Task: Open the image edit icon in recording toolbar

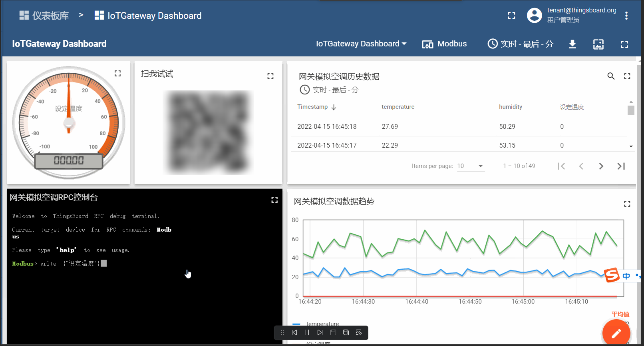Action: pos(359,332)
